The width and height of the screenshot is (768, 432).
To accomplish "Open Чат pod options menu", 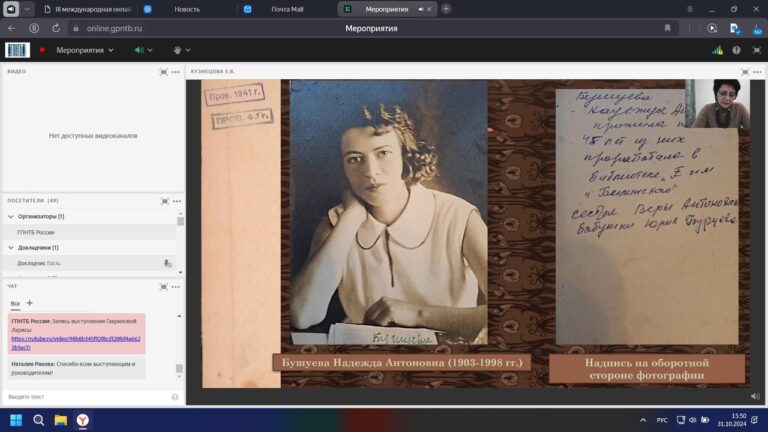I will [x=176, y=286].
